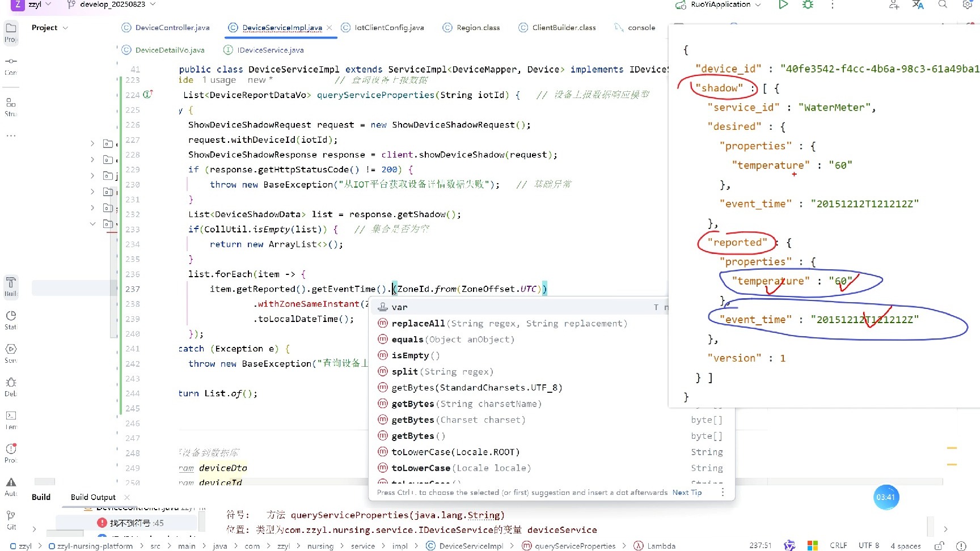
Task: Open the Build tool window hammer
Action: pyautogui.click(x=11, y=282)
